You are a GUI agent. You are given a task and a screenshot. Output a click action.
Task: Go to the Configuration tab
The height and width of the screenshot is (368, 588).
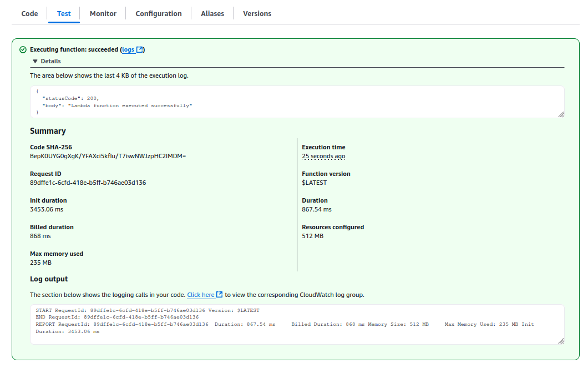(x=159, y=13)
